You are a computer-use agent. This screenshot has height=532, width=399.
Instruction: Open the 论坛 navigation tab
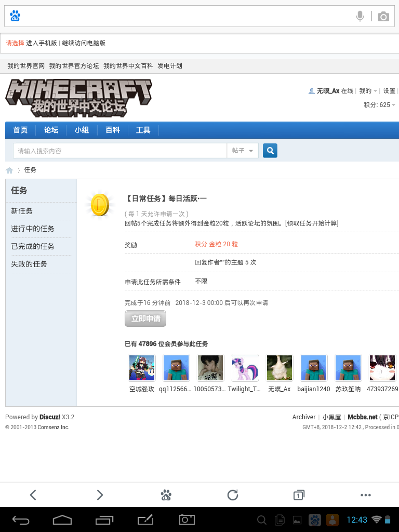(x=51, y=130)
